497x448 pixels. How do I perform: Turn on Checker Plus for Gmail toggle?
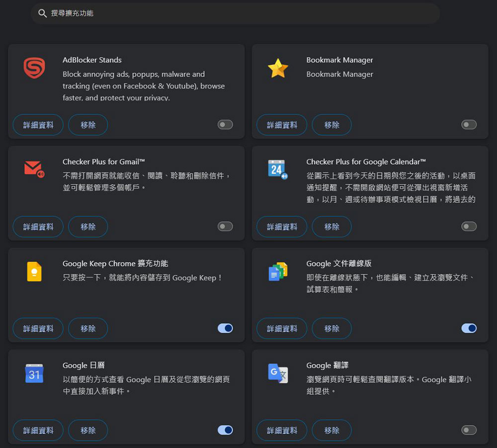coord(225,227)
